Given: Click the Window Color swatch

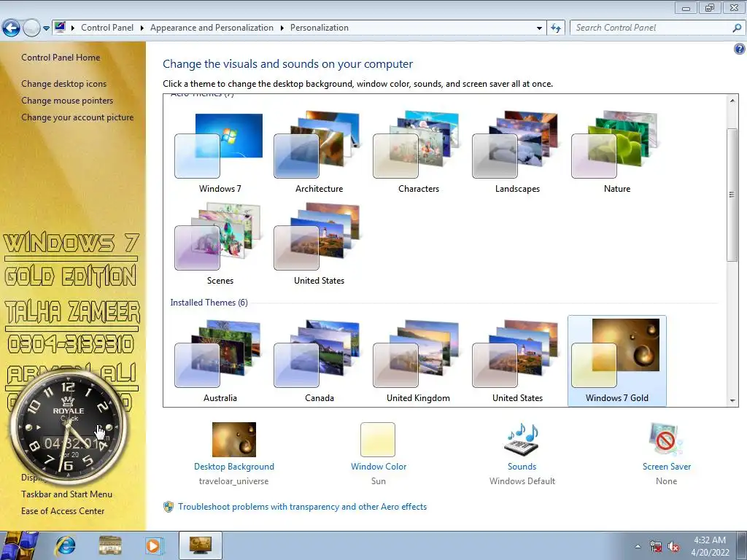Looking at the screenshot, I should tap(378, 440).
